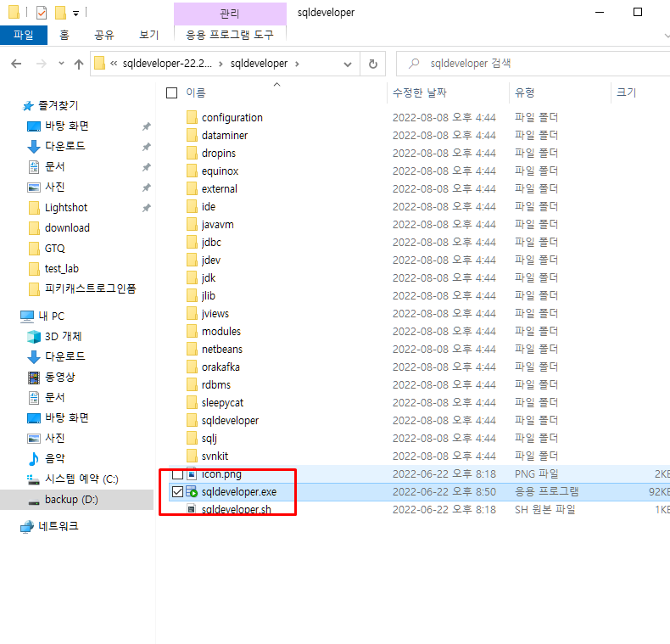Select the dropins folder
The width and height of the screenshot is (670, 644).
(218, 153)
